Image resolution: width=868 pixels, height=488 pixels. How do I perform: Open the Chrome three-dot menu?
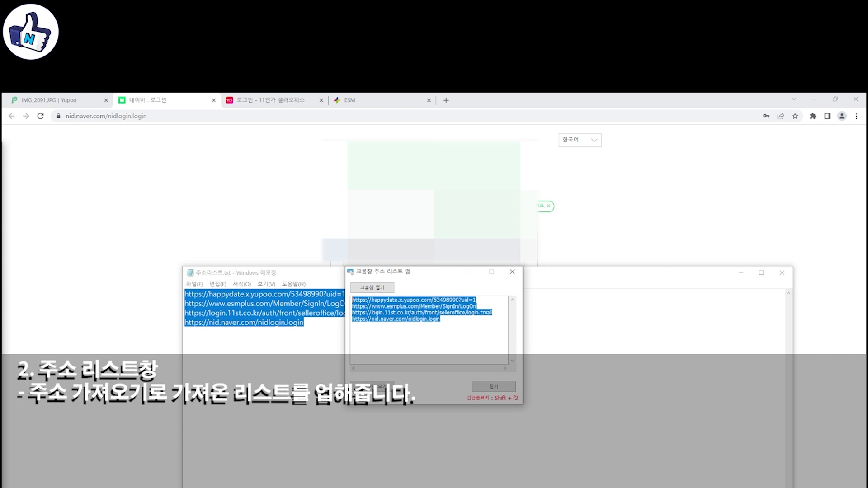(856, 116)
